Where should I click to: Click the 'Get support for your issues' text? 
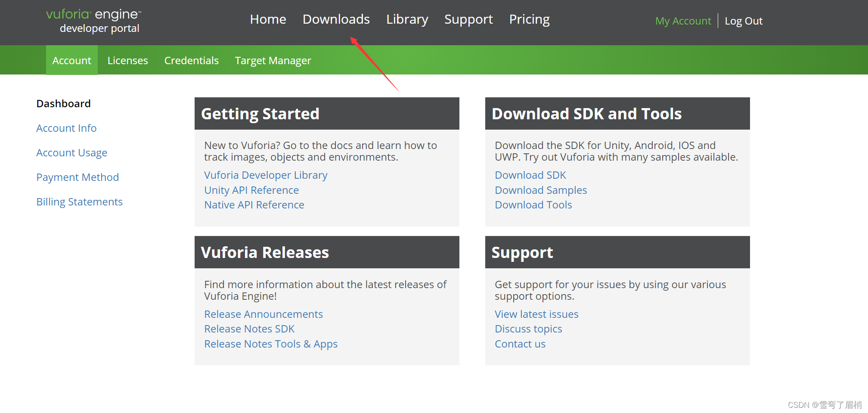click(x=610, y=290)
